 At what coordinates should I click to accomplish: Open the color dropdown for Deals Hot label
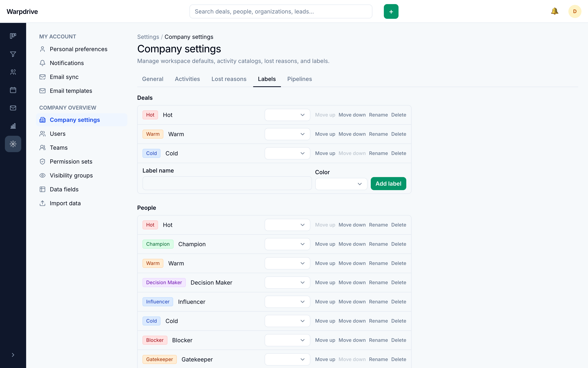click(x=287, y=115)
